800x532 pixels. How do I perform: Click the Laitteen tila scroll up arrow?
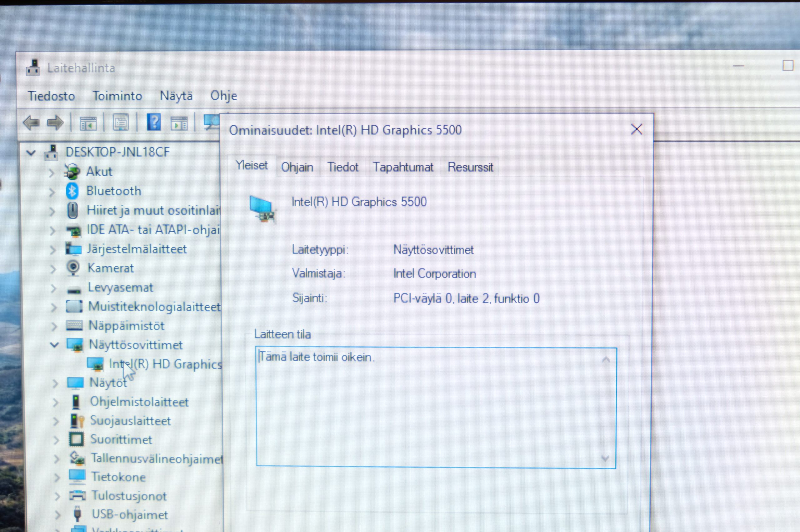point(606,360)
